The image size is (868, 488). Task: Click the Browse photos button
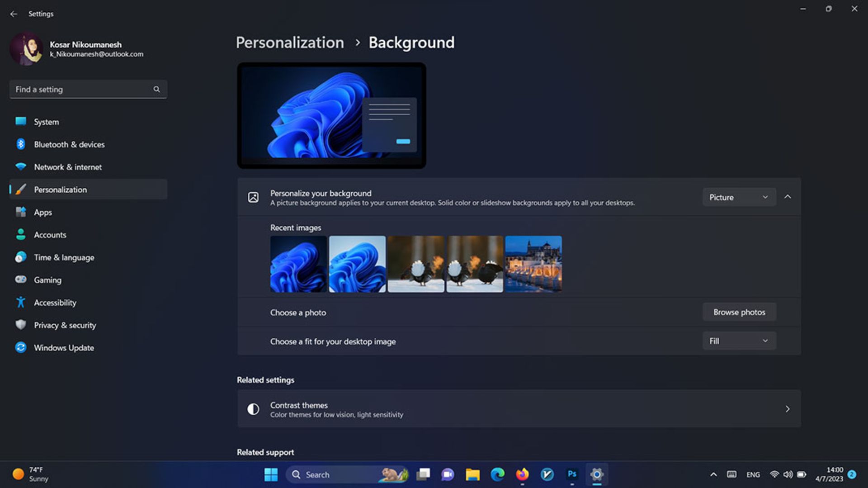pyautogui.click(x=739, y=312)
